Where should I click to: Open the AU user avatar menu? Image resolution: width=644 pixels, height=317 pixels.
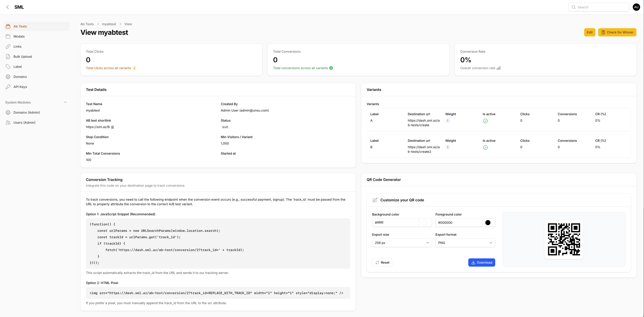point(636,7)
